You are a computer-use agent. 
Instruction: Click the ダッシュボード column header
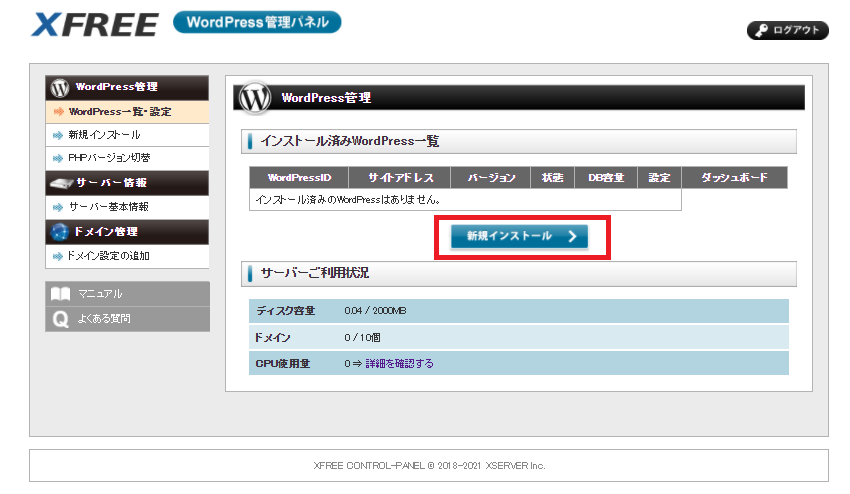point(735,177)
